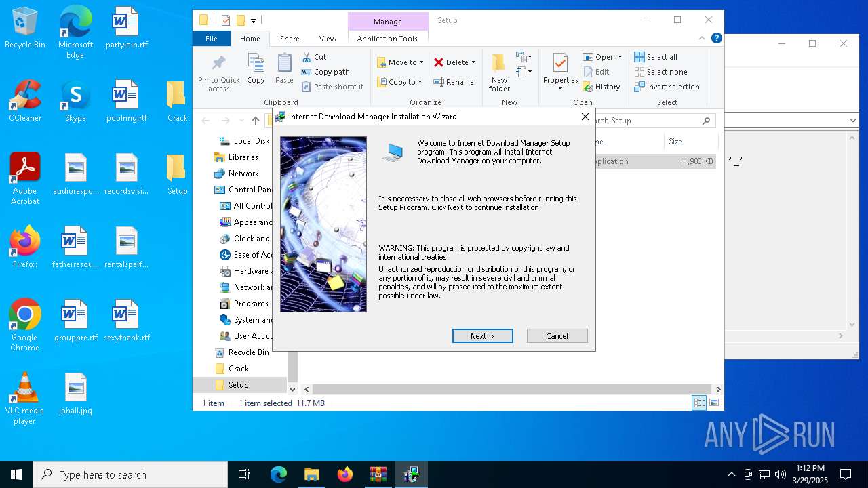Click the Next button in IDM wizard
Screen dimensions: 868x488
[x=482, y=336]
